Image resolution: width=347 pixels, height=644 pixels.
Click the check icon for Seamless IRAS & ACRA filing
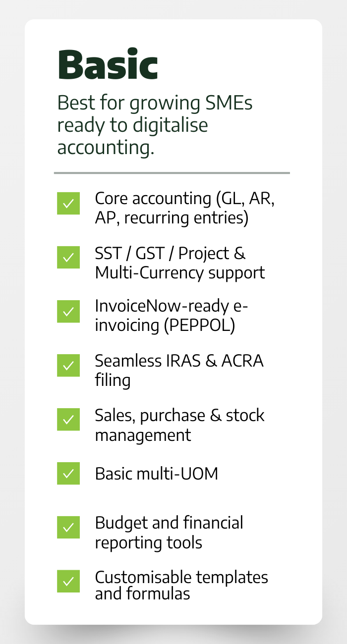coord(68,366)
